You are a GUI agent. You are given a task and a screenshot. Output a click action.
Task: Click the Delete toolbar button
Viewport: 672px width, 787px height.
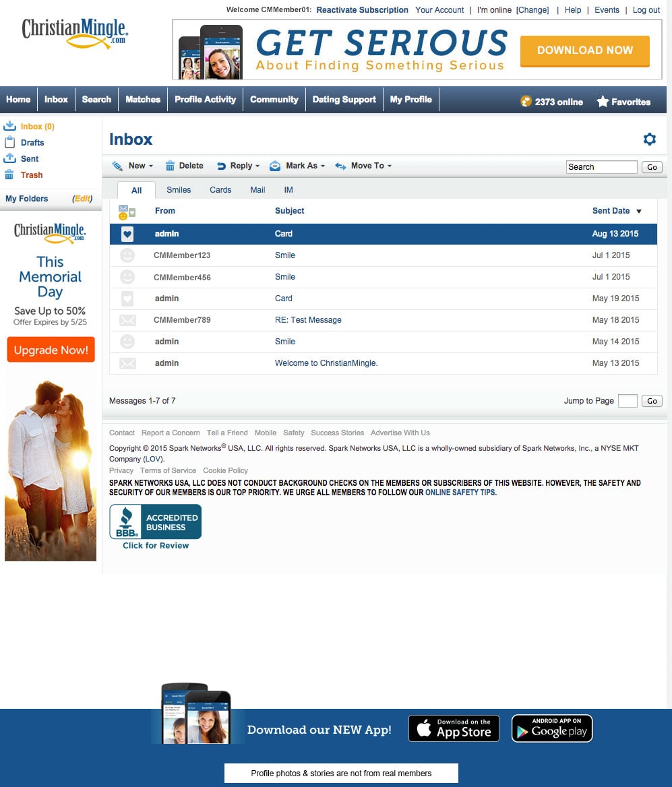(x=185, y=166)
